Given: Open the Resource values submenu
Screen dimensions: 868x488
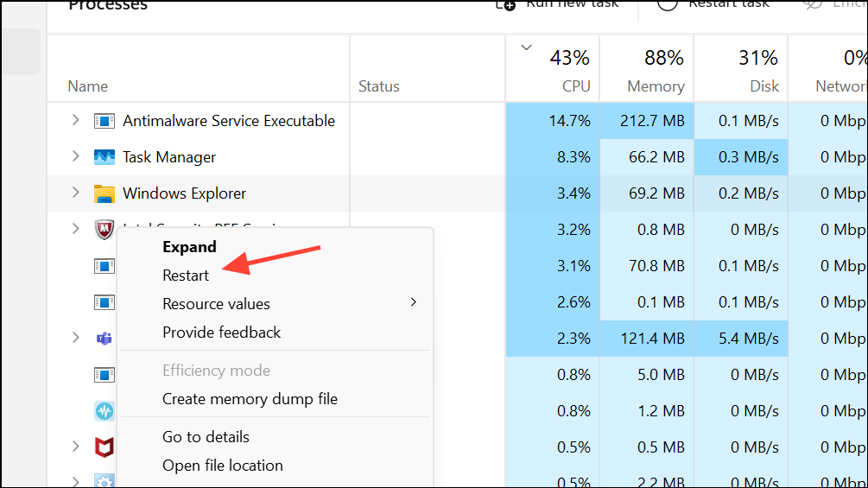Looking at the screenshot, I should [276, 304].
